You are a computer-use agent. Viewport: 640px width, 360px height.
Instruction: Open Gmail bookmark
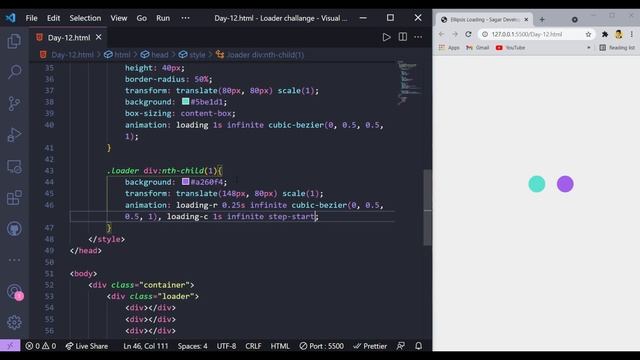coord(478,48)
